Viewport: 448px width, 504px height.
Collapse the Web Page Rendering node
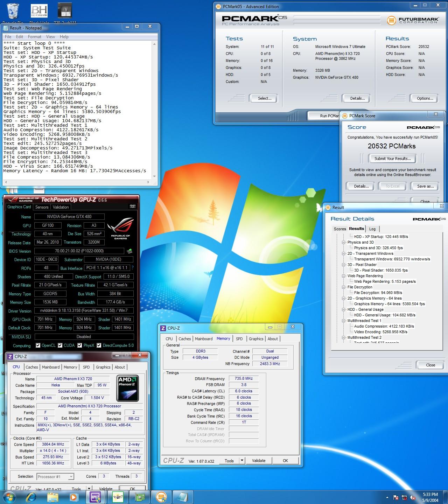(x=344, y=276)
